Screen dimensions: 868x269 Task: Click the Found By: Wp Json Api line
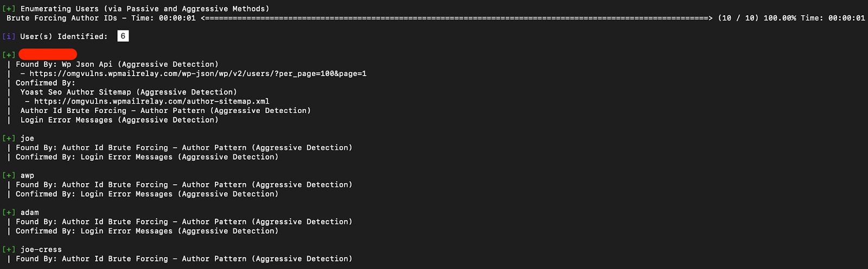(x=117, y=65)
